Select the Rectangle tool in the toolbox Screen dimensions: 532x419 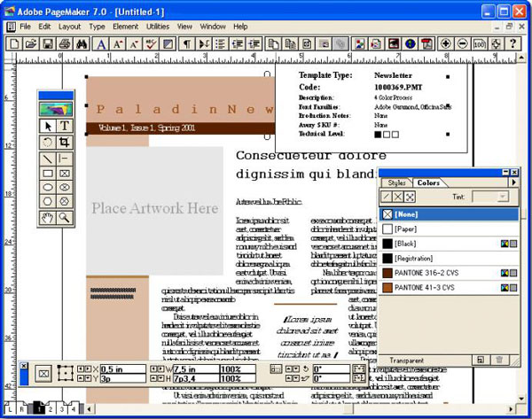pos(48,174)
